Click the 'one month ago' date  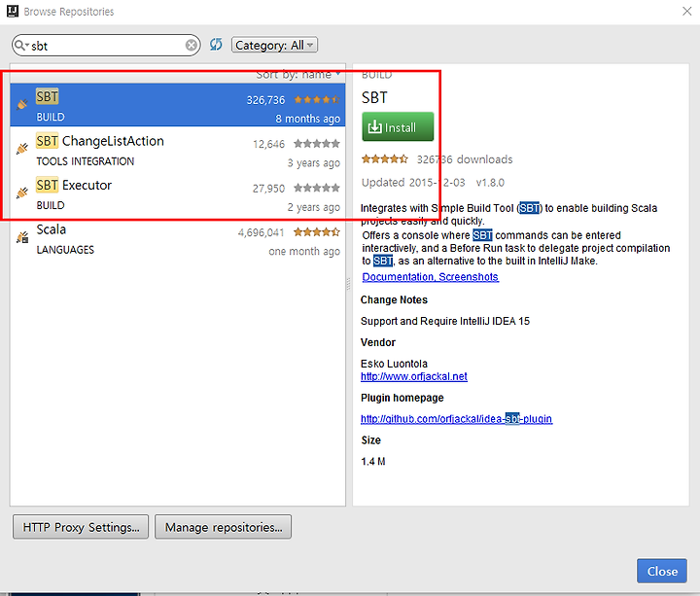point(304,252)
